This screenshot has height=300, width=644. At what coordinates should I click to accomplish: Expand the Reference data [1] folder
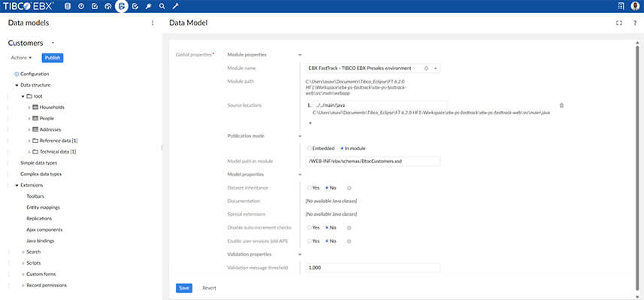pyautogui.click(x=29, y=141)
